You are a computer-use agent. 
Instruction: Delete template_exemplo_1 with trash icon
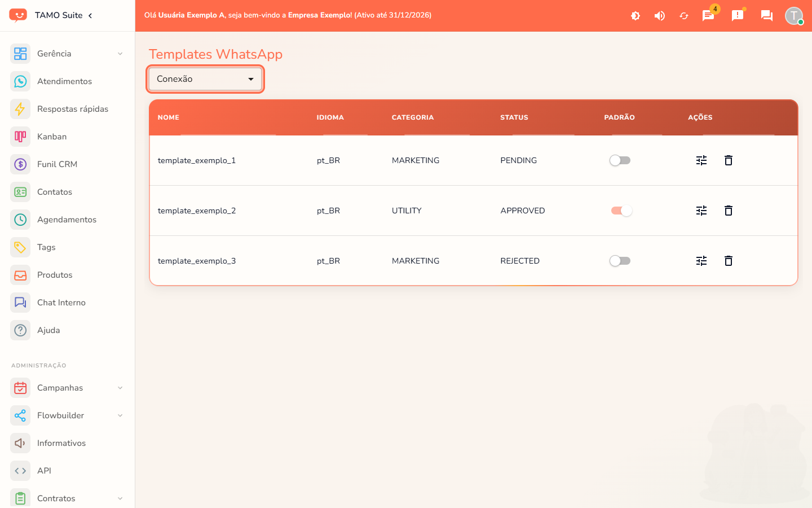pos(729,160)
